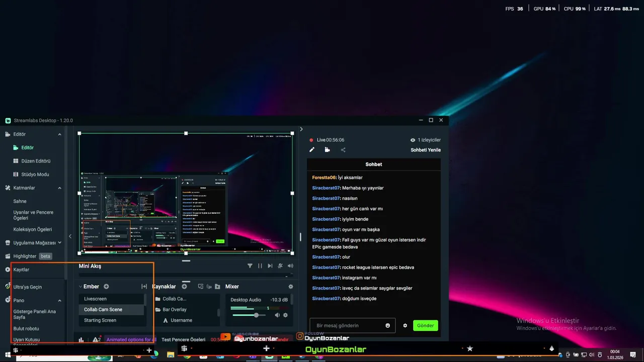The image size is (644, 362).
Task: Open performance stats bar-chart icon
Action: tap(81, 340)
